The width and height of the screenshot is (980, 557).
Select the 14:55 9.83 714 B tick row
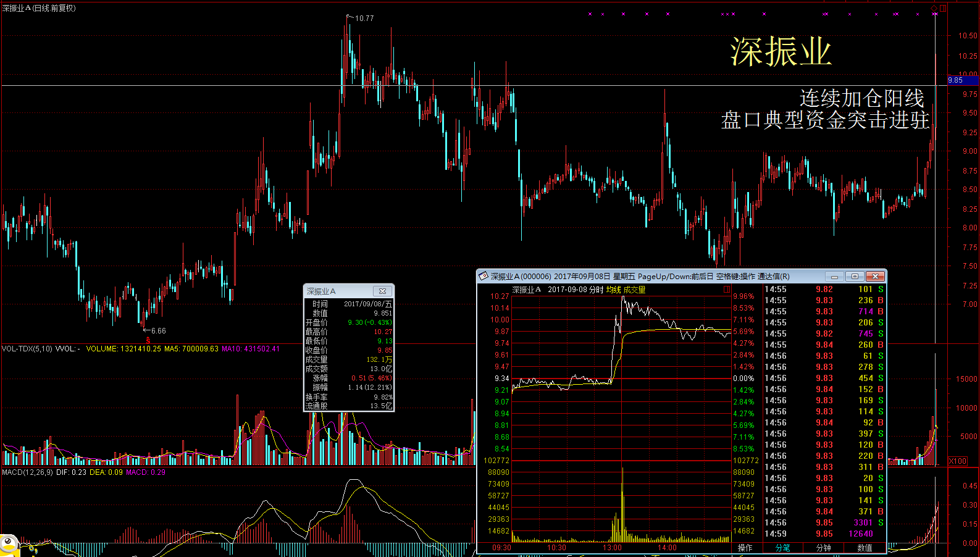pos(825,311)
